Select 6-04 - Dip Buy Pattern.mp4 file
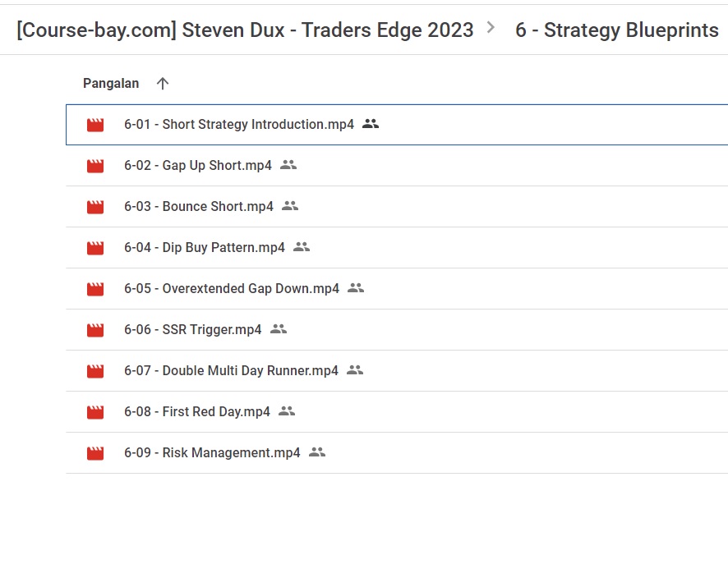This screenshot has height=564, width=728. coord(397,248)
